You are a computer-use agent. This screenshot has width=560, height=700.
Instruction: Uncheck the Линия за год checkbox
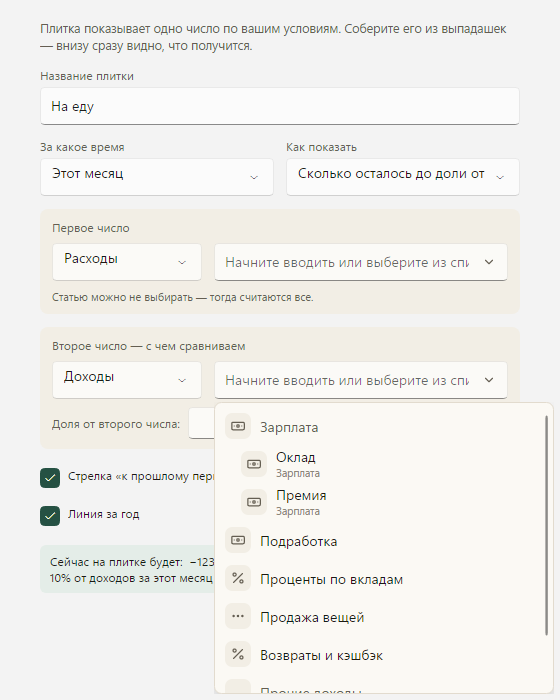pyautogui.click(x=50, y=516)
